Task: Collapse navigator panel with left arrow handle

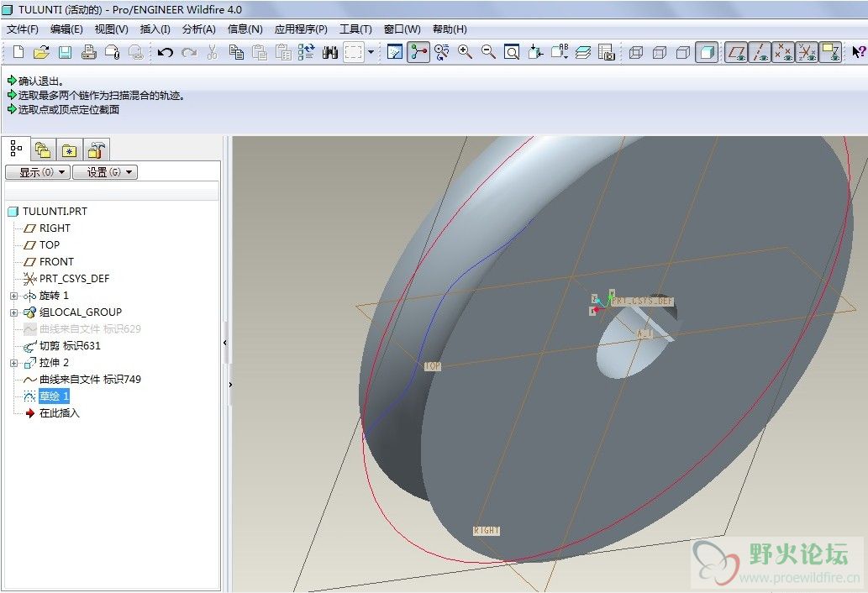Action: tap(224, 343)
